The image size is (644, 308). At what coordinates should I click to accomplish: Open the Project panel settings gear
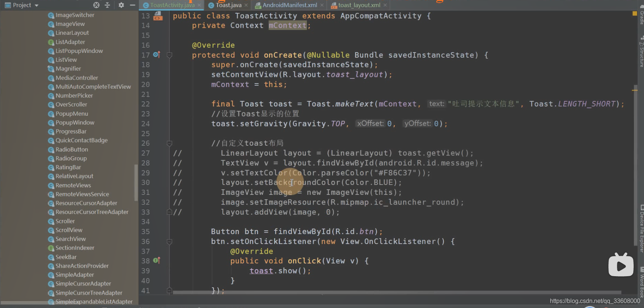[121, 5]
